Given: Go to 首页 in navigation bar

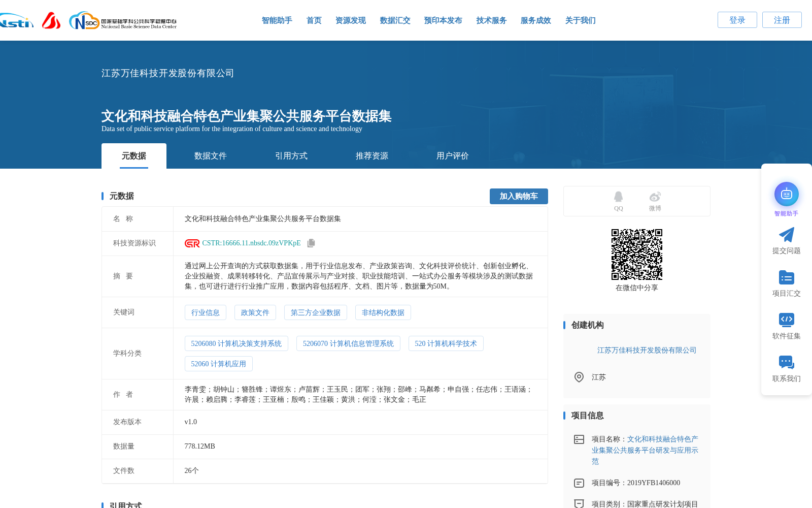Looking at the screenshot, I should coord(314,20).
